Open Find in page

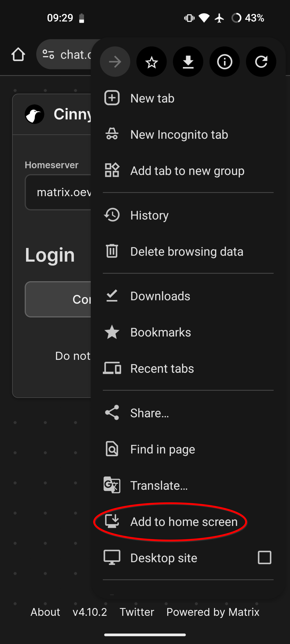click(x=162, y=449)
